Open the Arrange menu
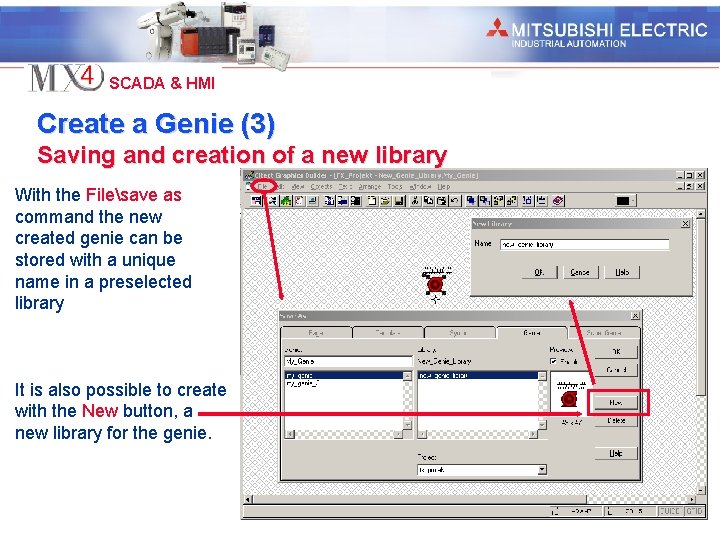The width and height of the screenshot is (720, 540). [x=370, y=186]
